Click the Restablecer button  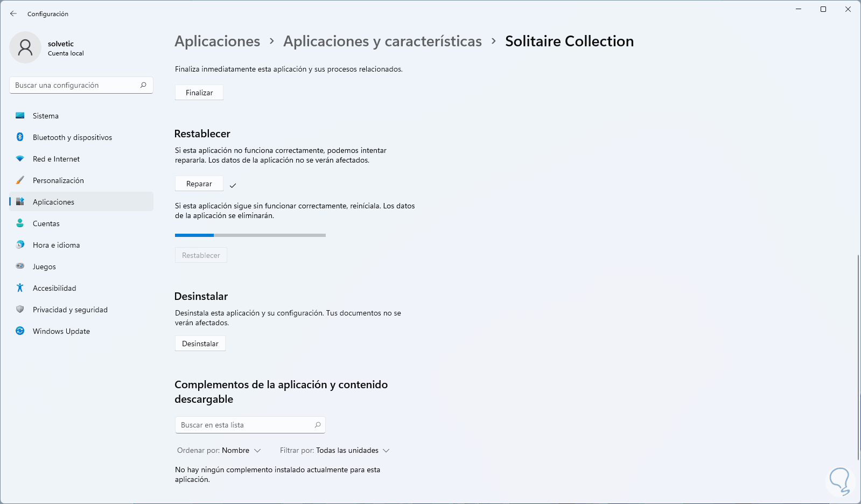(x=201, y=255)
